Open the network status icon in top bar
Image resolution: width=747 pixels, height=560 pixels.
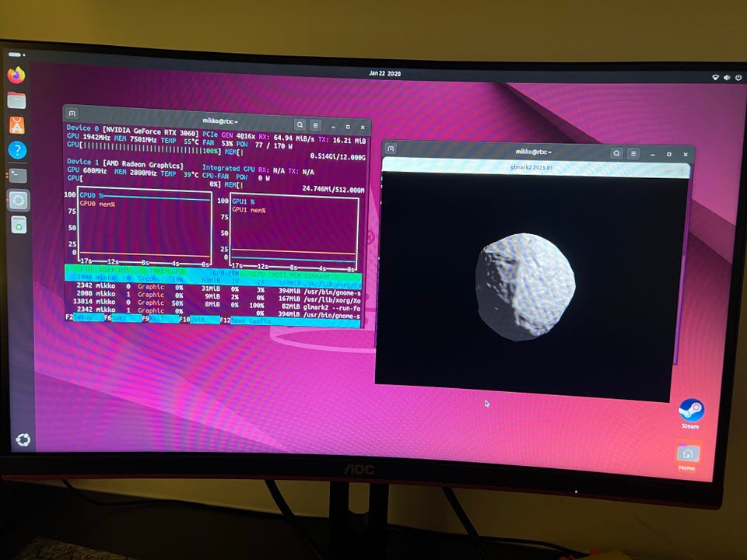pyautogui.click(x=715, y=77)
